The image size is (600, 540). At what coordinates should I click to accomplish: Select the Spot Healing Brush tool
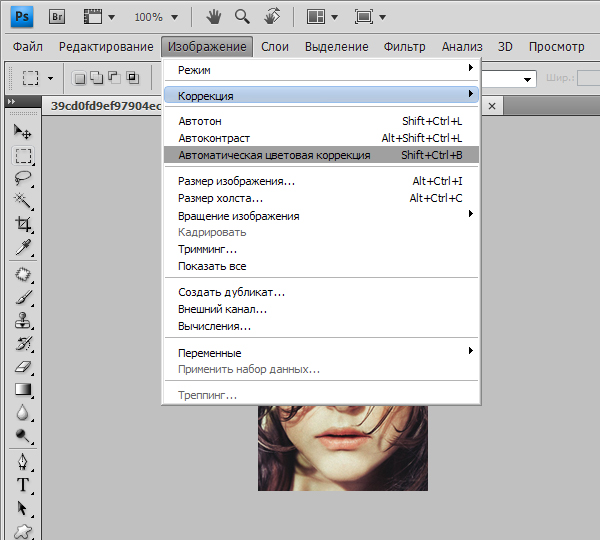tap(23, 274)
